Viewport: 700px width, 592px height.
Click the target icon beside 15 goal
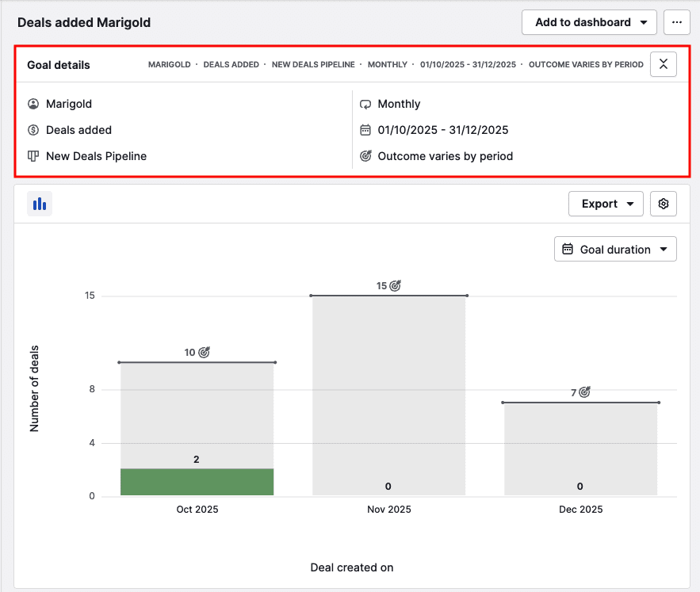coord(395,285)
